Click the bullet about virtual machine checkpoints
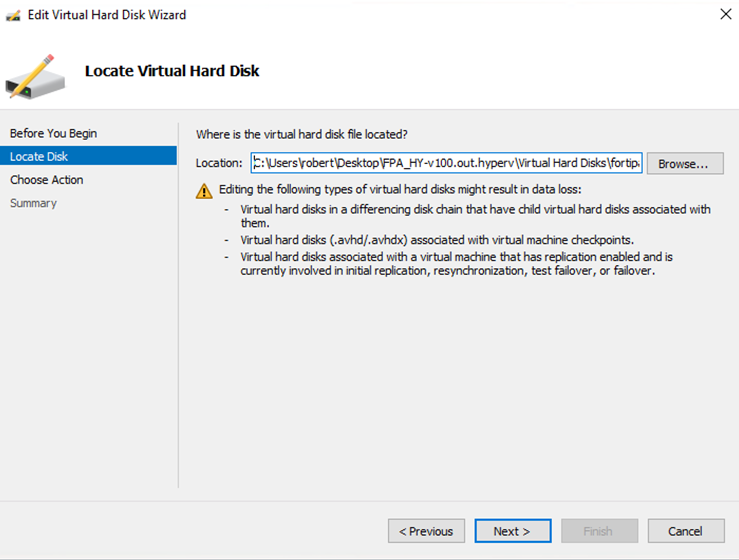 [437, 240]
